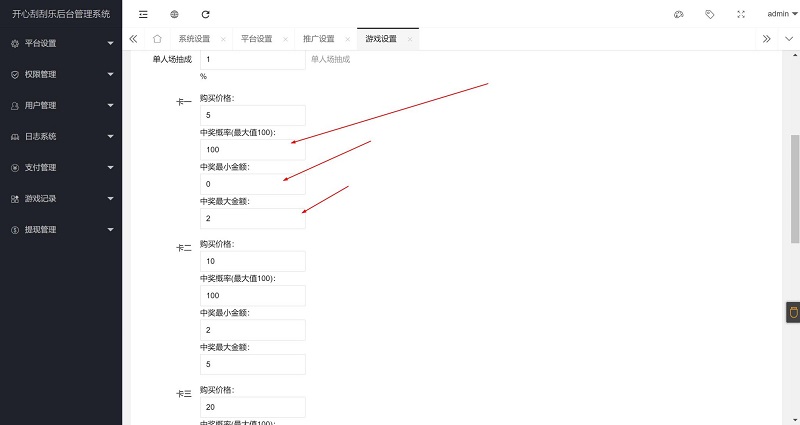
Task: Expand 权限管理 sidebar menu
Action: (x=61, y=74)
